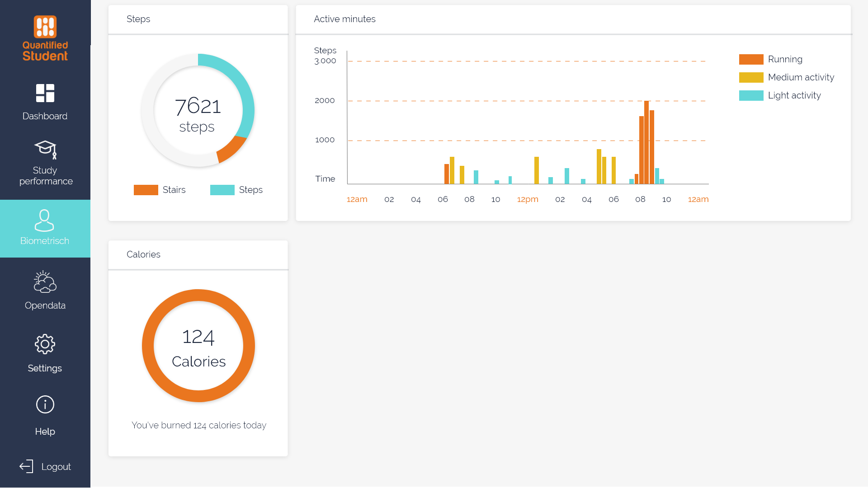Screen dimensions: 868x488
Task: Click the Settings gear icon
Action: [x=45, y=344]
